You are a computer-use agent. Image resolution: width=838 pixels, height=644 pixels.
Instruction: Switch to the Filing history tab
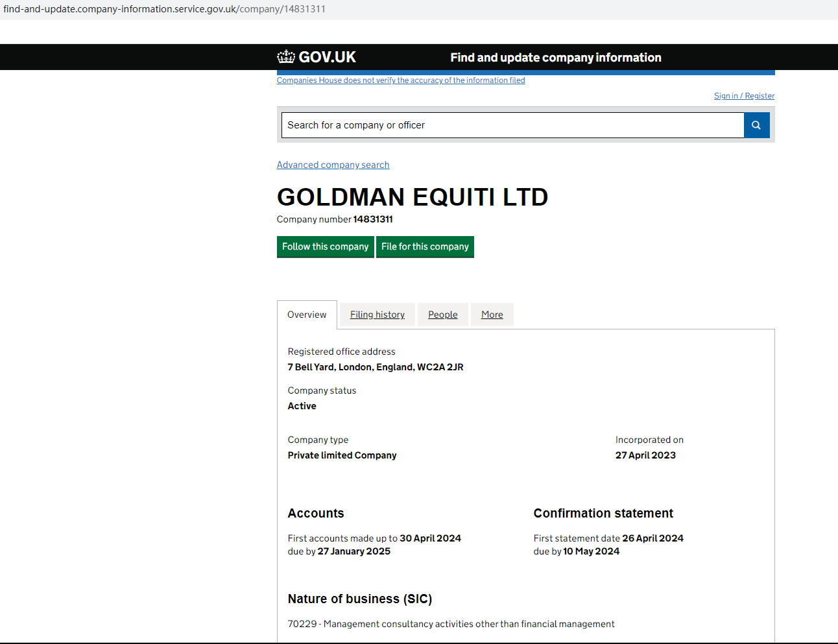point(377,315)
